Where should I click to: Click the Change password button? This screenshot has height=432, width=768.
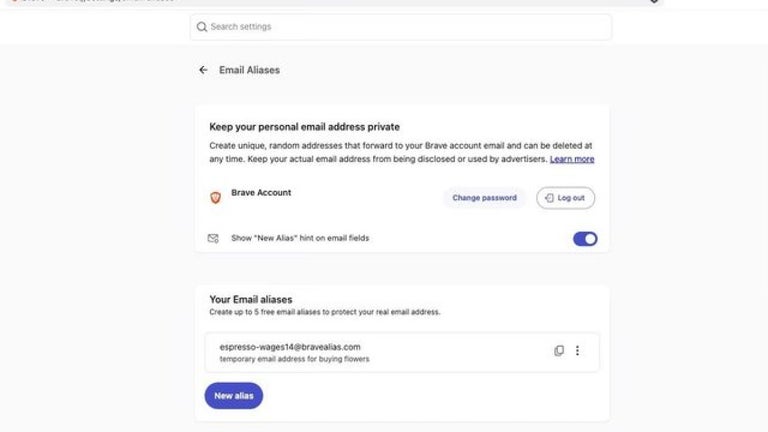coord(484,198)
